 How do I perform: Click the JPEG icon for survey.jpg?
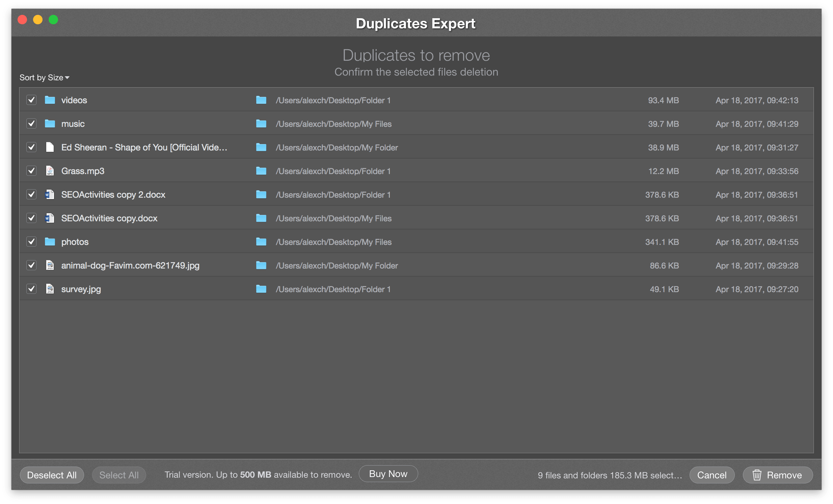point(50,289)
